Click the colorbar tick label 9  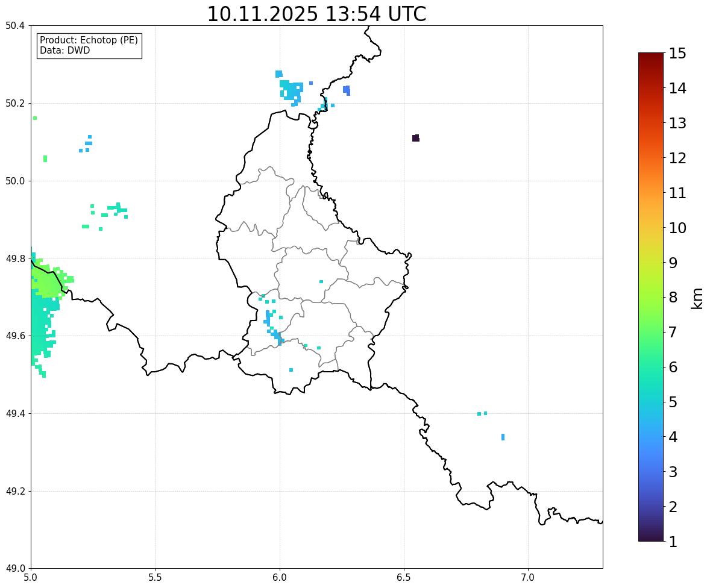pos(673,263)
